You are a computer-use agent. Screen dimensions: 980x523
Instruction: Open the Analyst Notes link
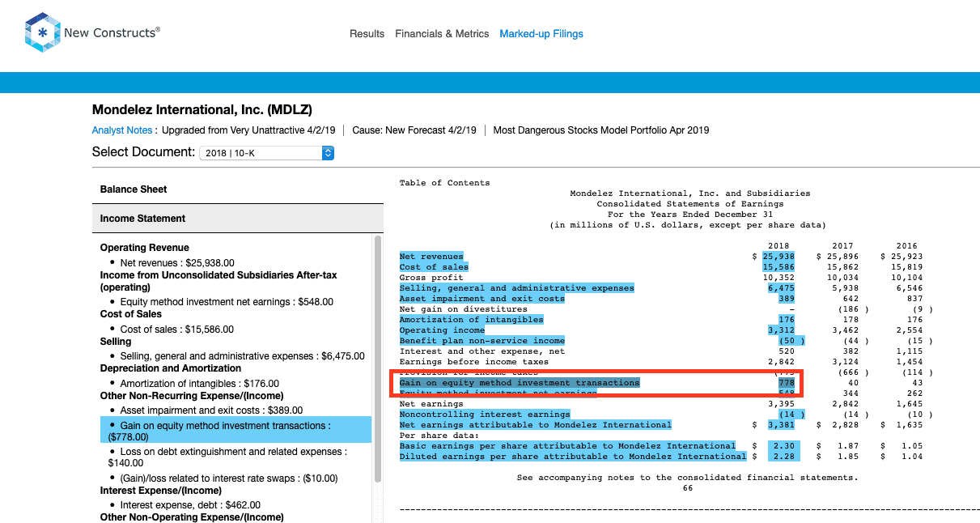click(122, 130)
